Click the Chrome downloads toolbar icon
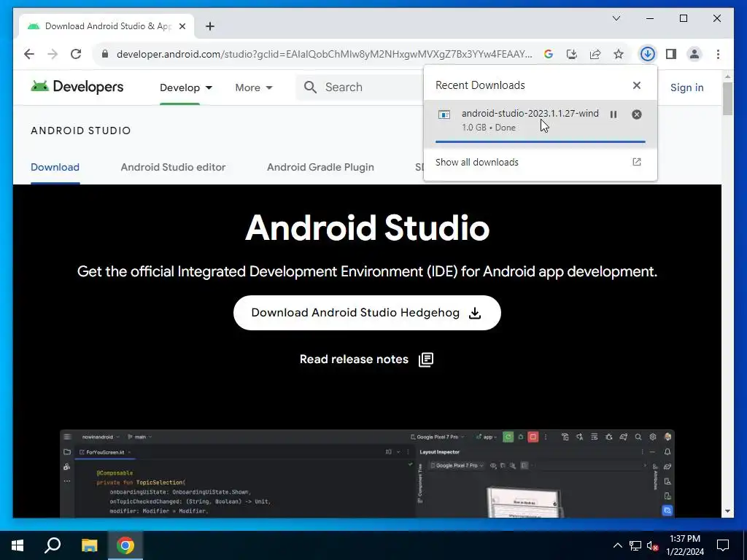The height and width of the screenshot is (560, 747). click(647, 54)
